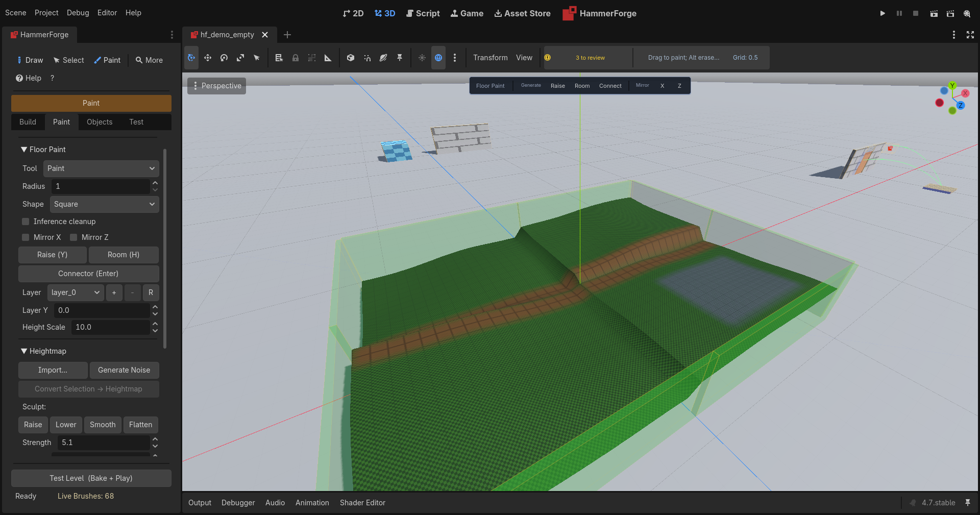Toggle Use Local Space cube icon
Image resolution: width=980 pixels, height=515 pixels.
[351, 58]
